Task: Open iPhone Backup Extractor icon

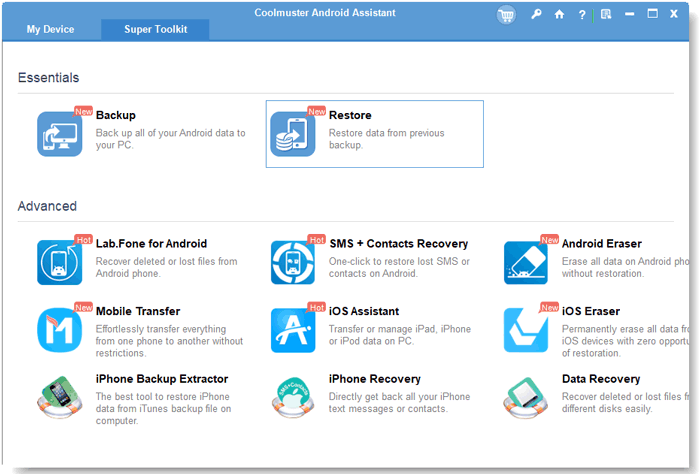Action: pos(59,397)
